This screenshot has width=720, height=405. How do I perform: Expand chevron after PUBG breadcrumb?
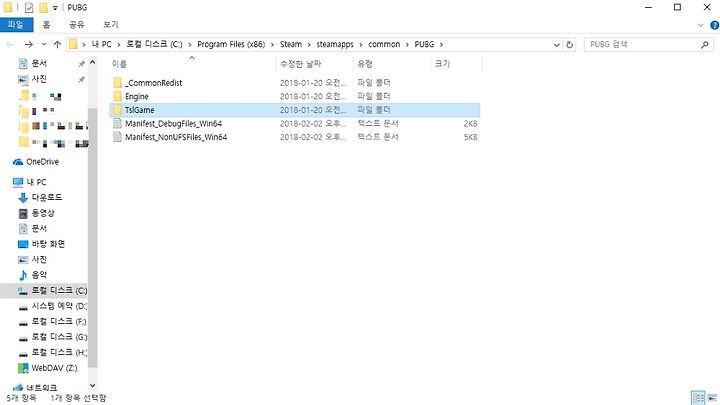pos(441,45)
